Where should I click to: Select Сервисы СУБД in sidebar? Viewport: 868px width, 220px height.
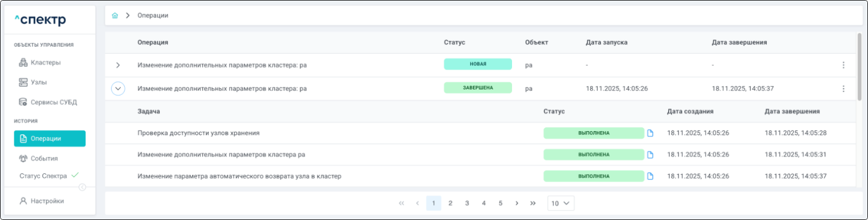point(53,102)
